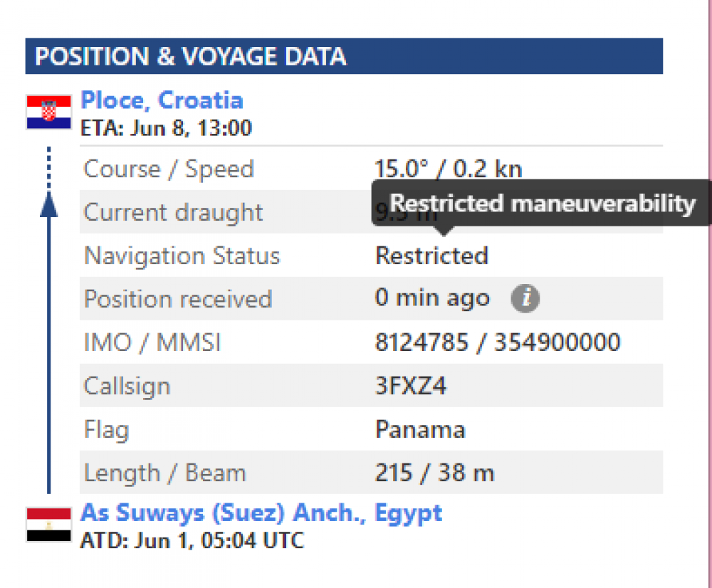Click the Current draught label
This screenshot has height=588, width=712.
click(174, 213)
